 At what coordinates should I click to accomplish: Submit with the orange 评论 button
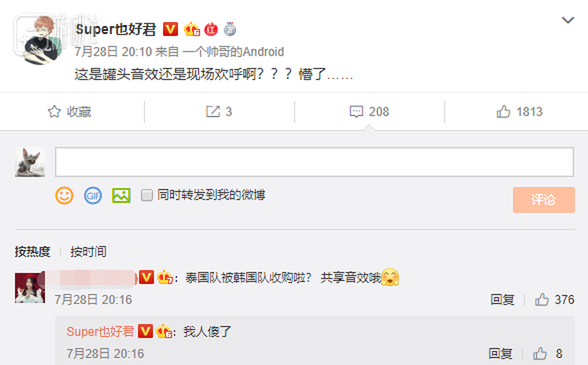click(x=544, y=200)
